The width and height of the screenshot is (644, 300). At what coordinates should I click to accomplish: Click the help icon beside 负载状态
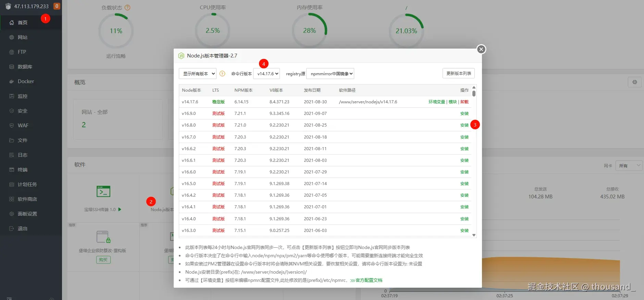(x=127, y=8)
